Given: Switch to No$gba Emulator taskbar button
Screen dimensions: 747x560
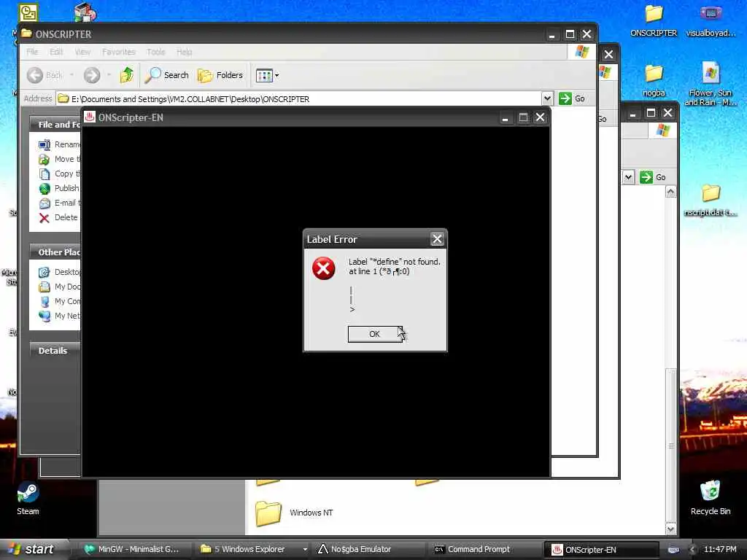Looking at the screenshot, I should tap(368, 550).
